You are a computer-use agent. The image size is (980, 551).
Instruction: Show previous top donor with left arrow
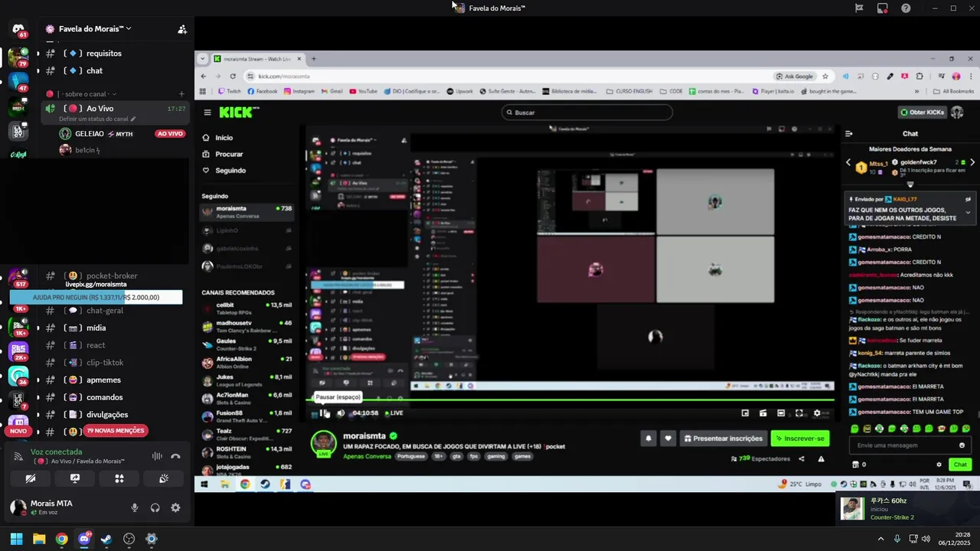point(848,162)
